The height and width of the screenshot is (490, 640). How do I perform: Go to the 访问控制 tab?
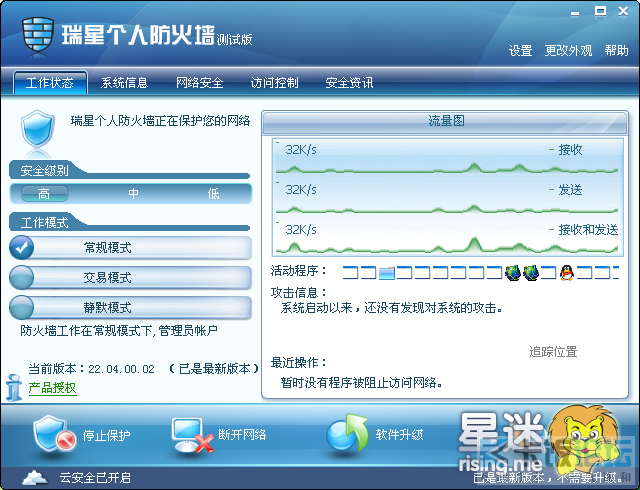coord(274,83)
